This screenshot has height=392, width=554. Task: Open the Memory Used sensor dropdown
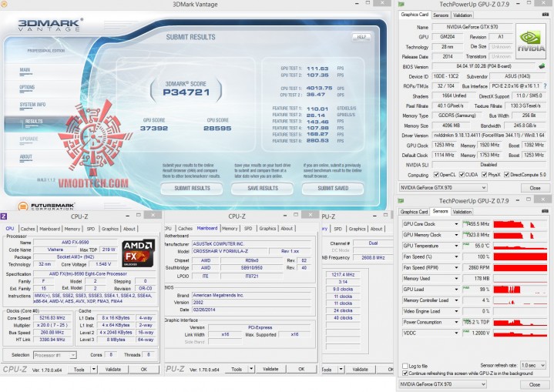456,279
